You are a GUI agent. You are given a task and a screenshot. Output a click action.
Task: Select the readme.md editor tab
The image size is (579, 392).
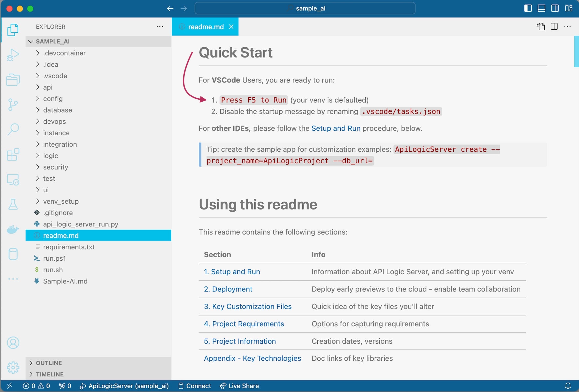[x=206, y=27]
